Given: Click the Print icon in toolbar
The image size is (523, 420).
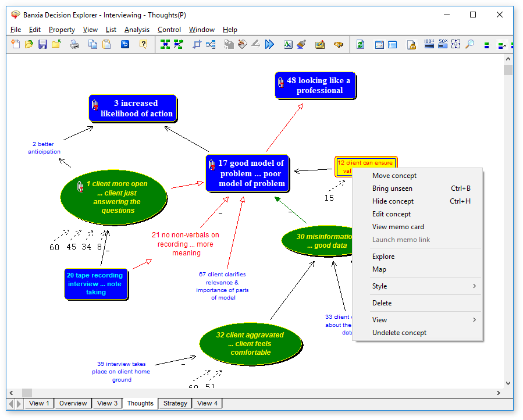Looking at the screenshot, I should click(x=74, y=44).
